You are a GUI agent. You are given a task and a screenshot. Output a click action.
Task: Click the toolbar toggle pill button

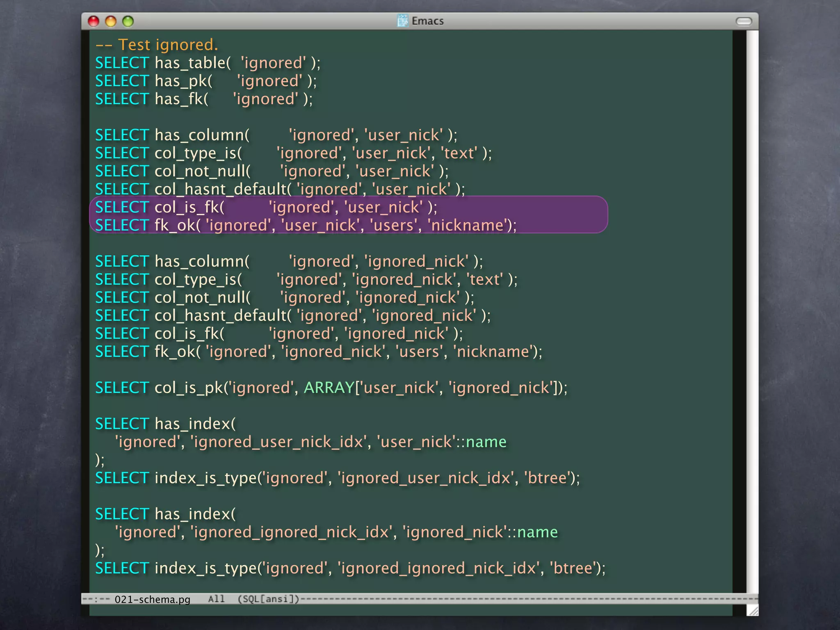(744, 21)
